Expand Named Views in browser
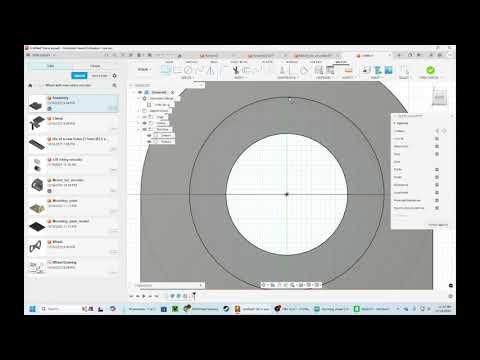The image size is (480, 360). pos(139,111)
